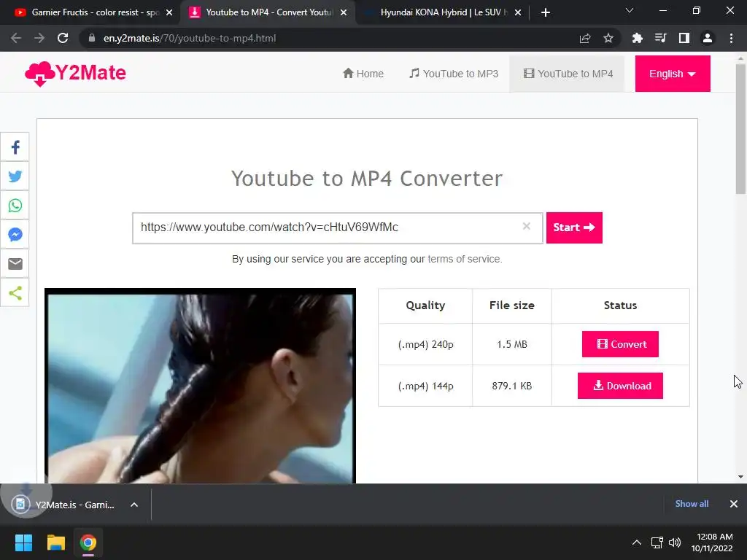
Task: Close the Youtube to MP4 tab
Action: point(344,12)
